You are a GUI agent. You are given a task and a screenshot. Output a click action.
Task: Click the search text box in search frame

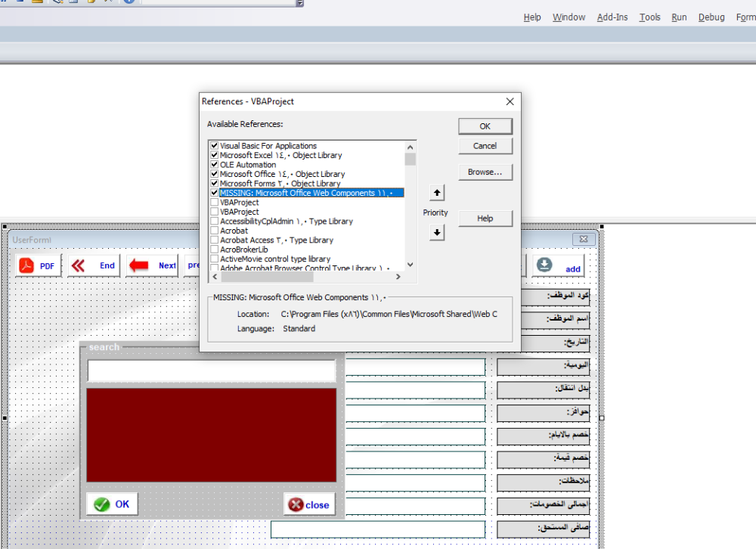(211, 371)
